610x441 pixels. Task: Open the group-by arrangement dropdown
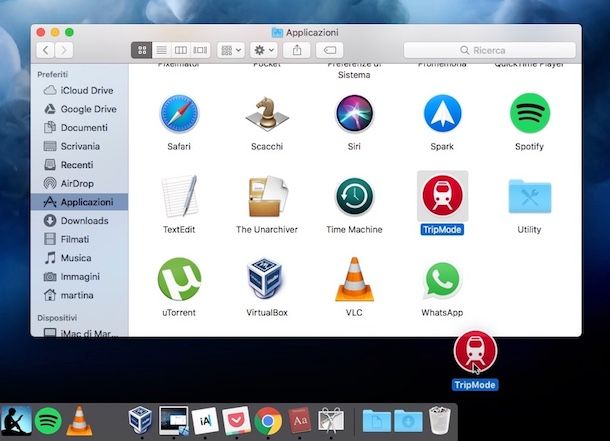coord(231,50)
